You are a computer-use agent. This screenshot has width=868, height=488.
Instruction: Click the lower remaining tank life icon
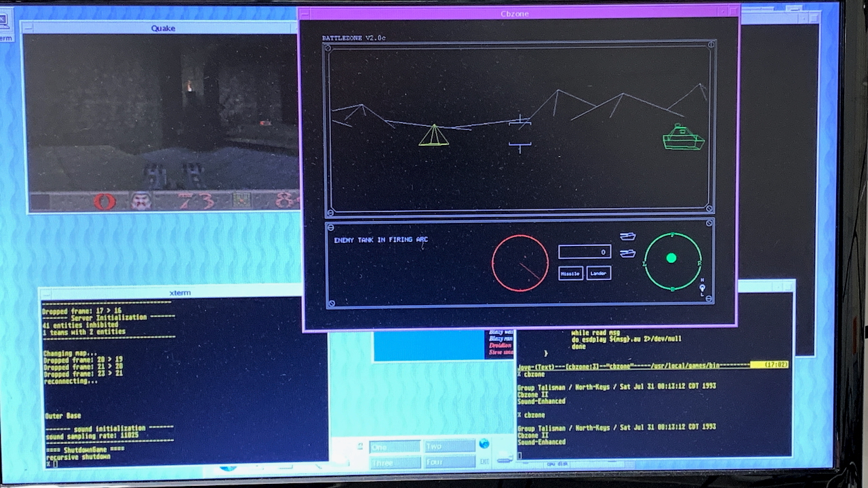pyautogui.click(x=628, y=253)
